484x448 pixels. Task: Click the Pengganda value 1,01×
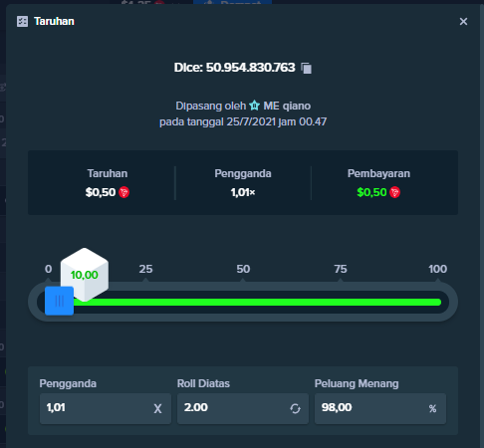[x=243, y=192]
